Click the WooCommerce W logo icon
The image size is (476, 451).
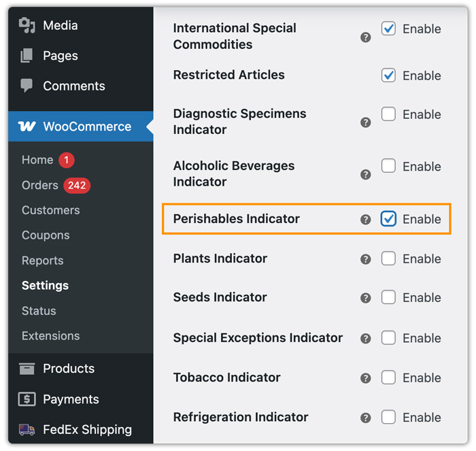pos(27,126)
